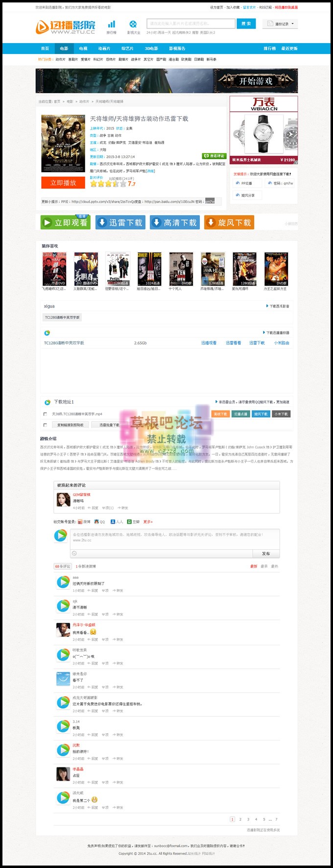Click the 发布 publish comment button
This screenshot has width=333, height=868.
click(266, 553)
